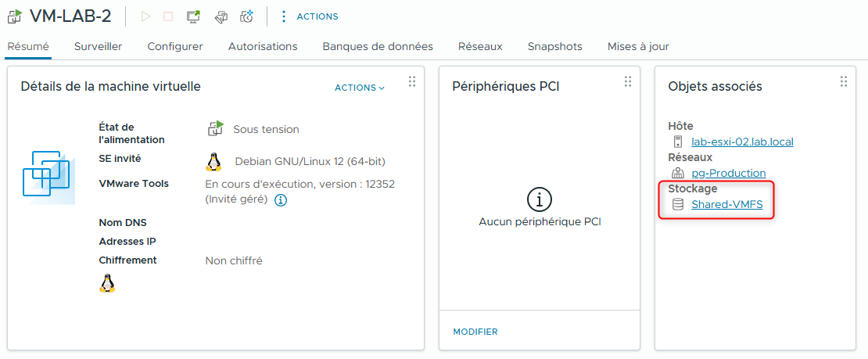Screen dimensions: 868x359
Task: Click the Nom DNS label
Action: click(x=123, y=223)
